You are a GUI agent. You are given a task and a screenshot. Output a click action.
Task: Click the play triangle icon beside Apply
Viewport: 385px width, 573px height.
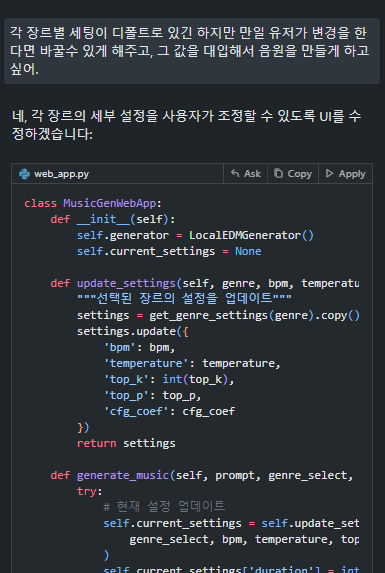[329, 173]
